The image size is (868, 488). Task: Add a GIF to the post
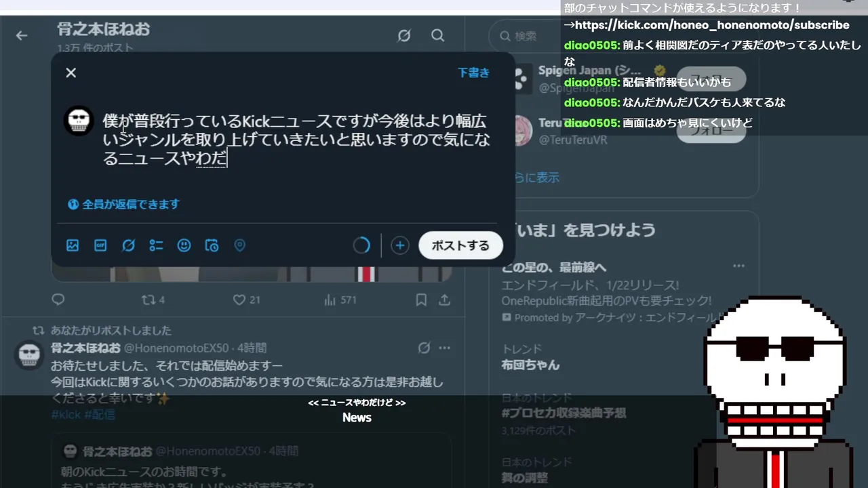(100, 245)
